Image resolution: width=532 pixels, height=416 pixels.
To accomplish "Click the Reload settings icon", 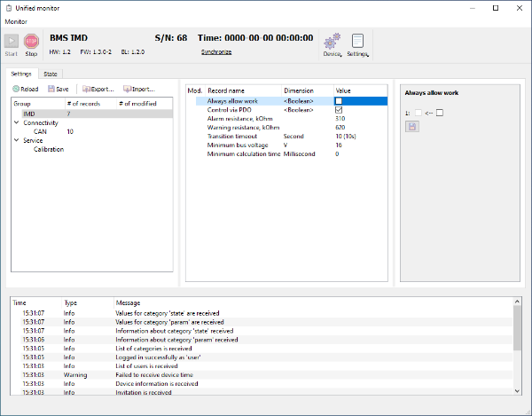I will tap(16, 89).
